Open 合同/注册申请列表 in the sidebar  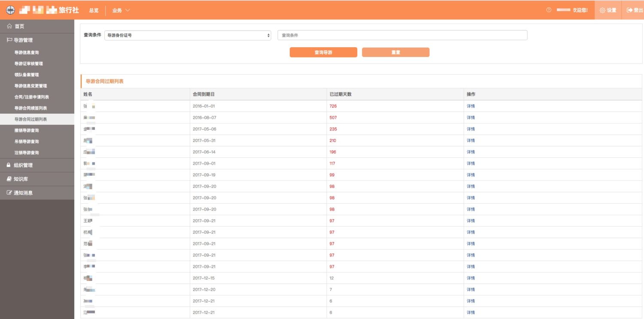32,97
